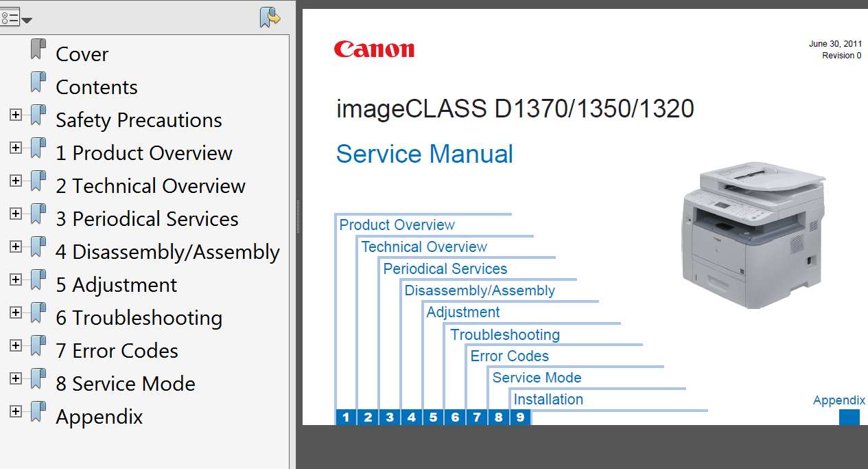Click the imageCLASS D1370/1350/1320 title

coord(515,108)
